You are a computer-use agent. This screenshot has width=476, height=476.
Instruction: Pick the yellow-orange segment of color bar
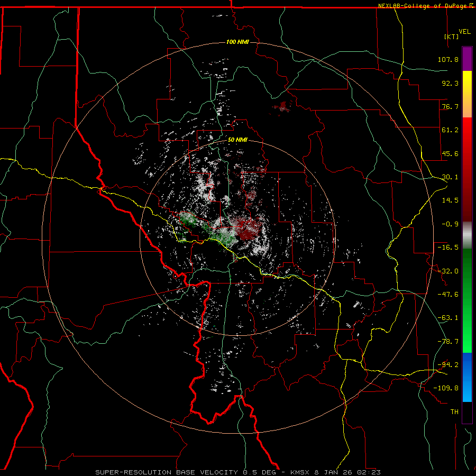[x=467, y=94]
